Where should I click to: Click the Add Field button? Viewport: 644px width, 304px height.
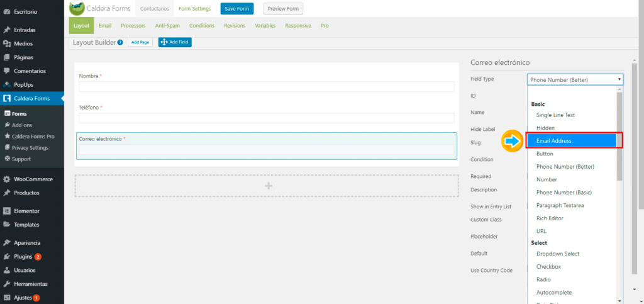[x=174, y=42]
